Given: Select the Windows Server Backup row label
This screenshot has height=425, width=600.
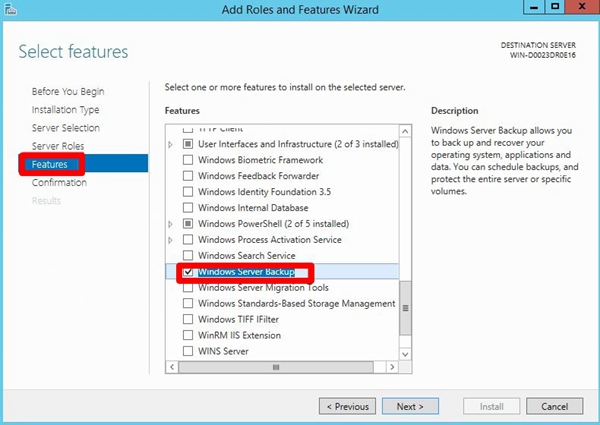Looking at the screenshot, I should tap(246, 272).
